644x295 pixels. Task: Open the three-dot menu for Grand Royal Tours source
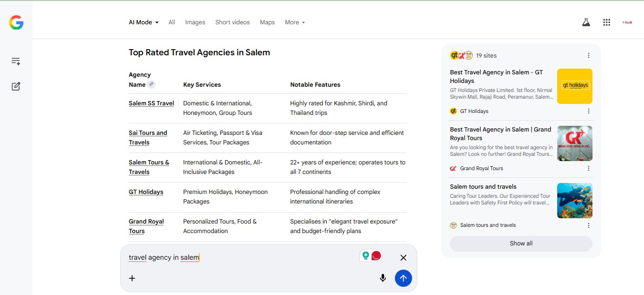pyautogui.click(x=589, y=168)
